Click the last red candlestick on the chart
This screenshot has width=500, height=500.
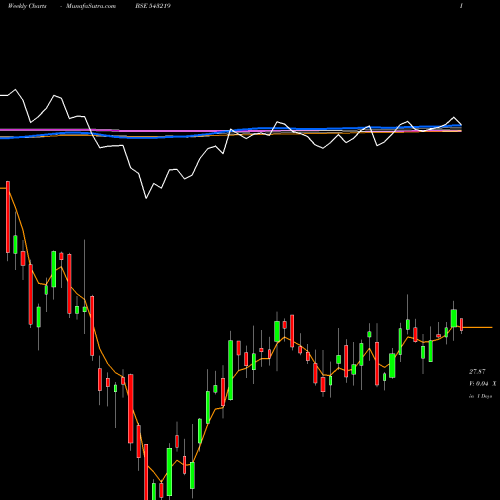(462, 324)
